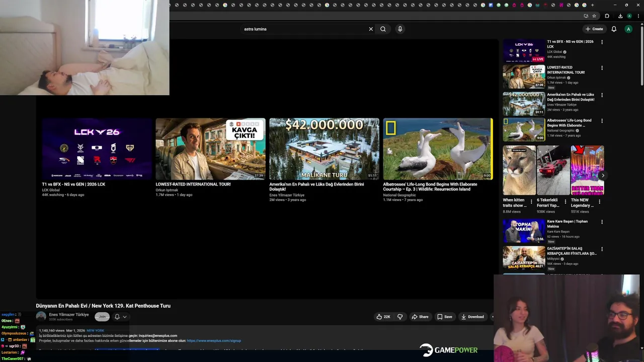Open the T1 vs BFX end-screen thumbnail

[x=97, y=149]
